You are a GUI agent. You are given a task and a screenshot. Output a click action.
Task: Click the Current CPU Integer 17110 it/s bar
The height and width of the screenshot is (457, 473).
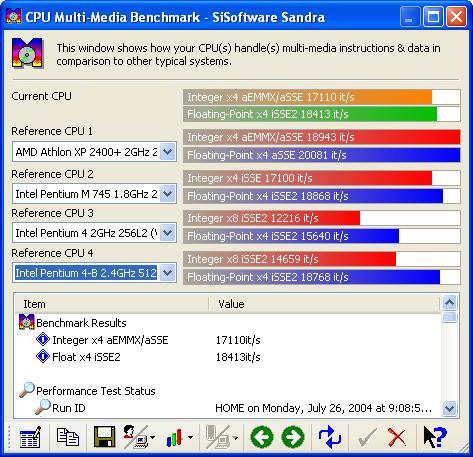[322, 97]
